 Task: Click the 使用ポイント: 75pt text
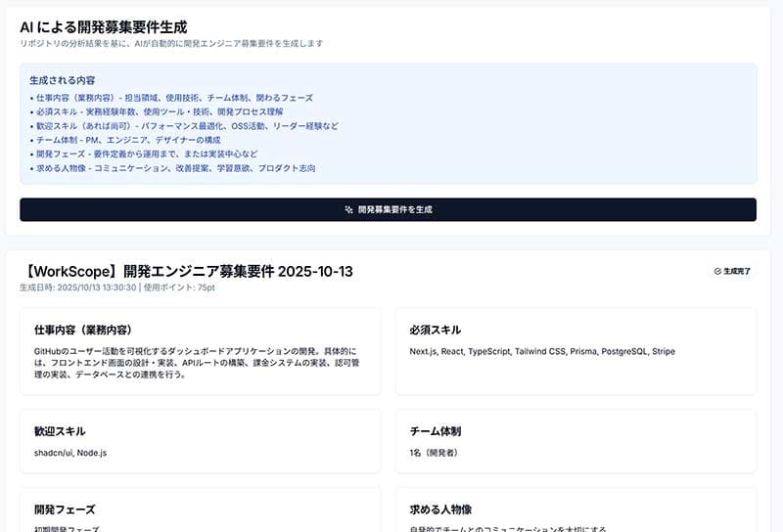181,288
